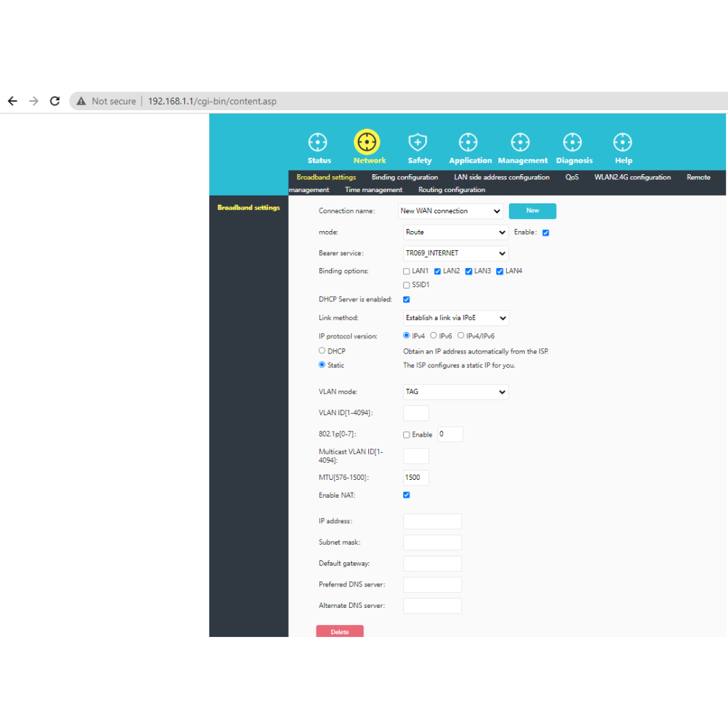Click the Preferred DNS server field
Screen dimensions: 728x728
(x=432, y=584)
